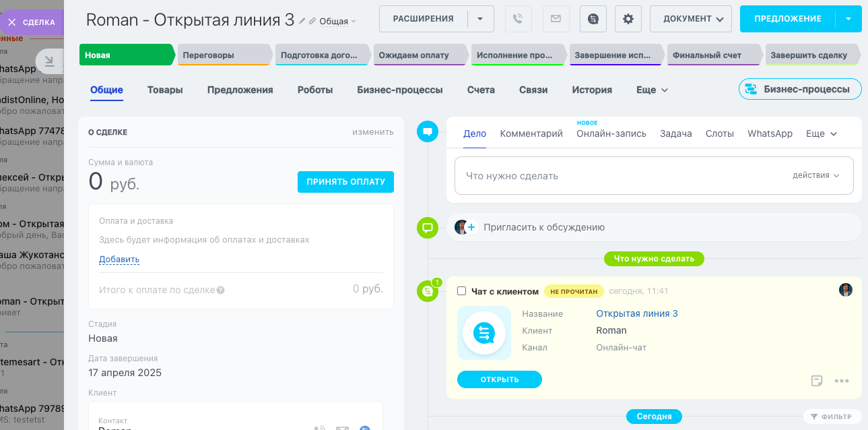
Task: Click the Добавить payment link
Action: (x=119, y=259)
